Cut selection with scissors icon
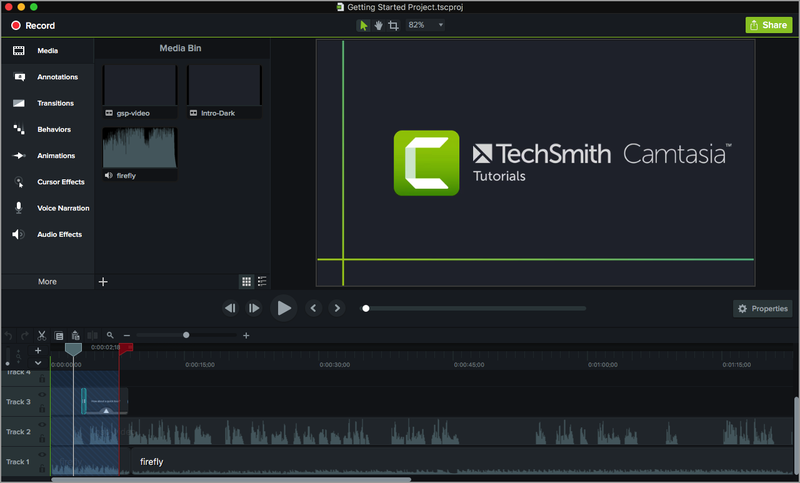This screenshot has width=800, height=483. tap(42, 336)
